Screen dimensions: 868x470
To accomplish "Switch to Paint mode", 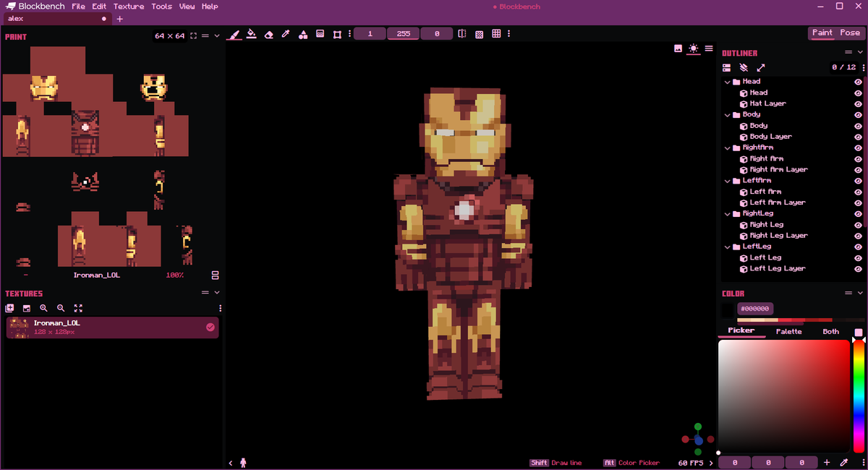I will (822, 33).
